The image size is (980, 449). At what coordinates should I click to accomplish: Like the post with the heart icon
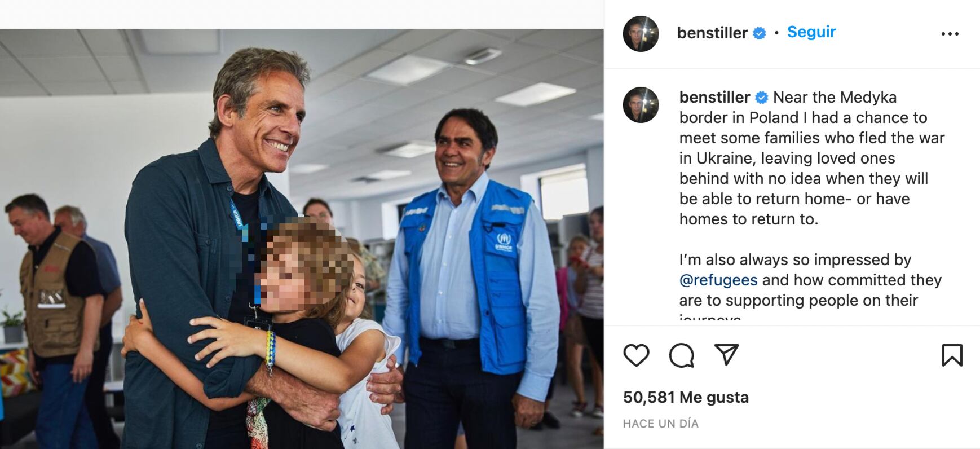pos(636,355)
